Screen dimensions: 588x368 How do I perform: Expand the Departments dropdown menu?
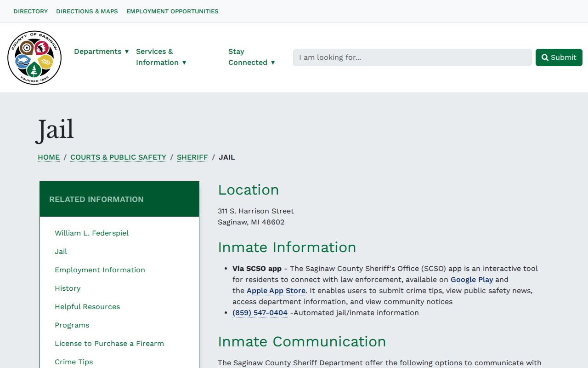click(x=102, y=52)
